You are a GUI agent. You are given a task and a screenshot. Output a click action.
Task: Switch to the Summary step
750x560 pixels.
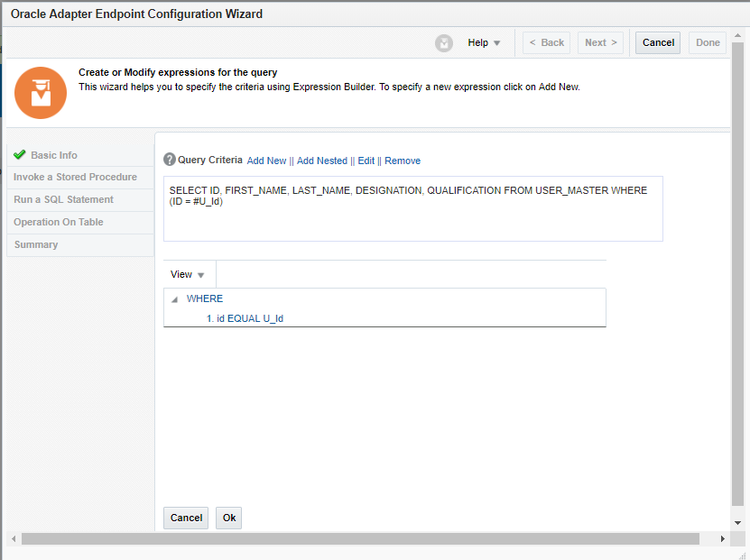[36, 244]
